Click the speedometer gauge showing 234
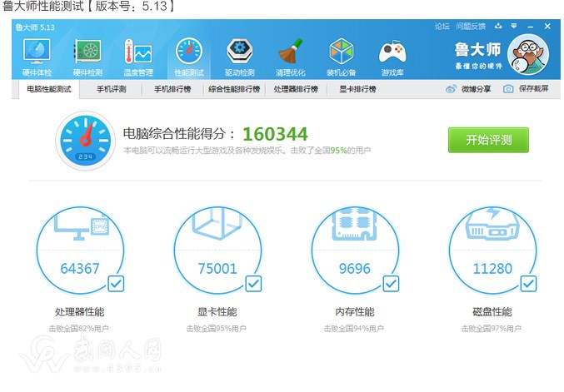Image resolution: width=564 pixels, height=392 pixels. coord(85,141)
